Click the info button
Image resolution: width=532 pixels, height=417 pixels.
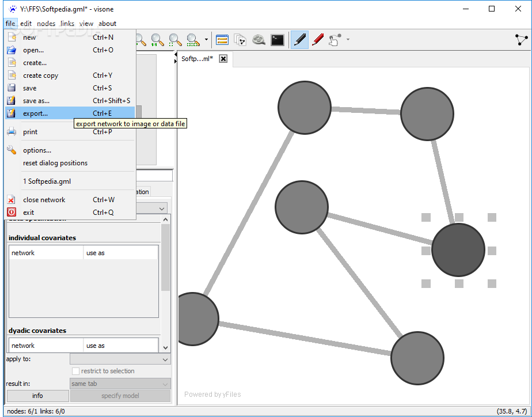[x=37, y=396]
